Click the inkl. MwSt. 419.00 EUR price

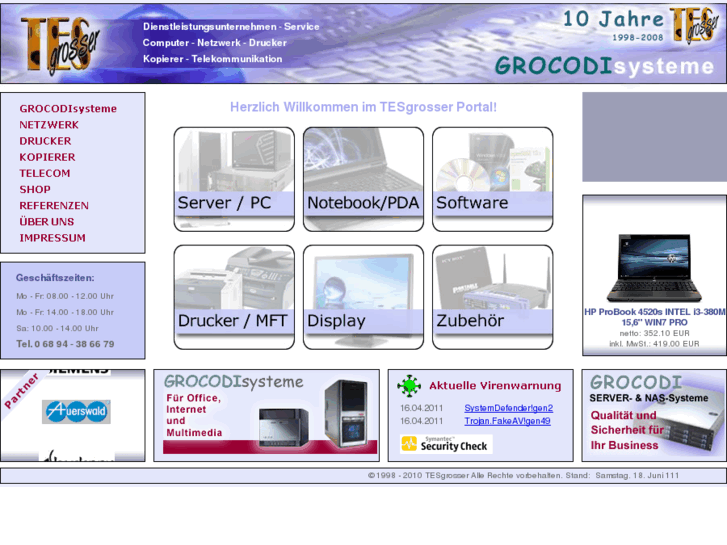(x=654, y=344)
